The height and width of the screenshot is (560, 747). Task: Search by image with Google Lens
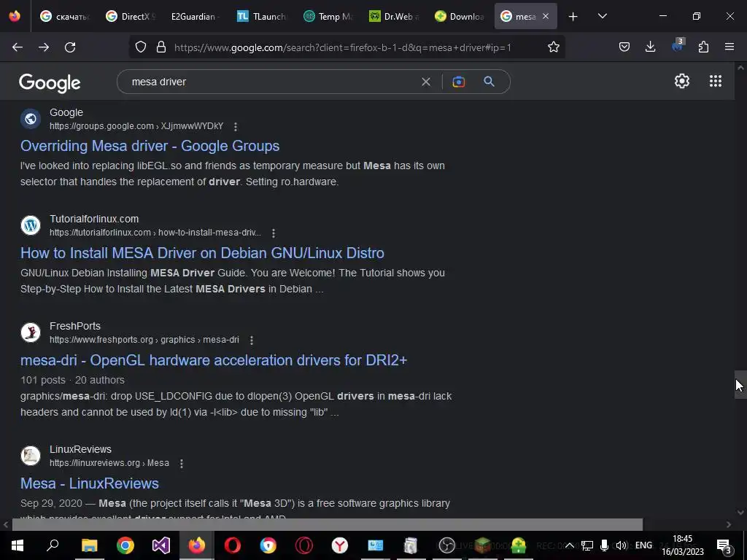[x=458, y=82]
